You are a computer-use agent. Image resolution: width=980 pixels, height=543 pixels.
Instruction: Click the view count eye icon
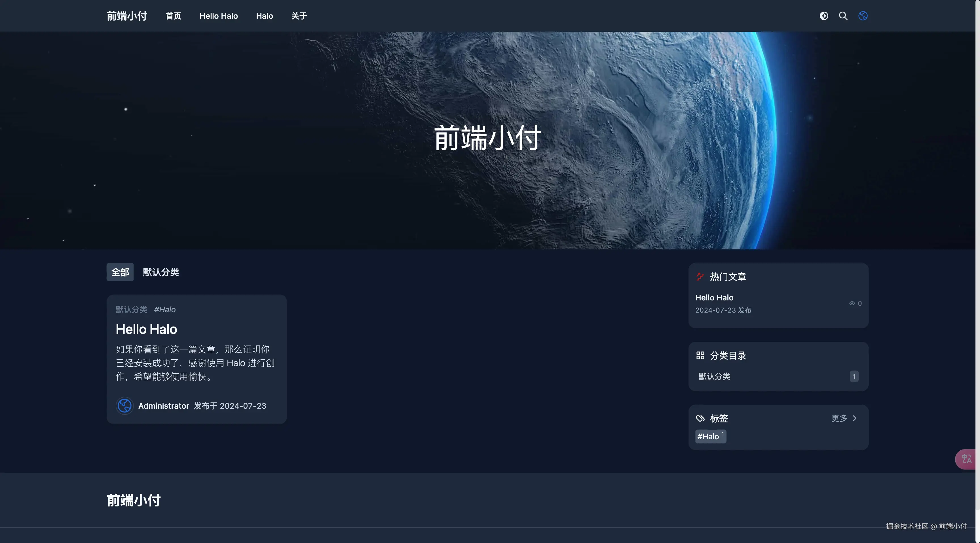(852, 304)
